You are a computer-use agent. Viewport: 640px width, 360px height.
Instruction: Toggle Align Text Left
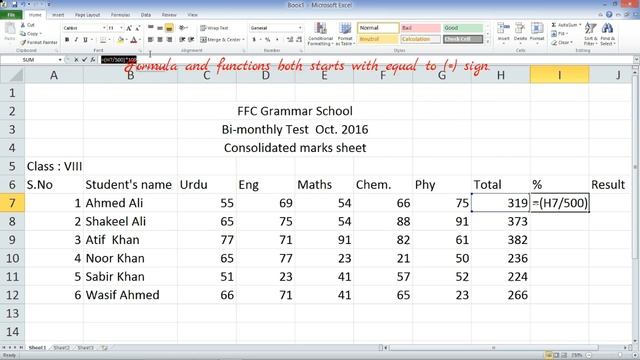[x=151, y=40]
